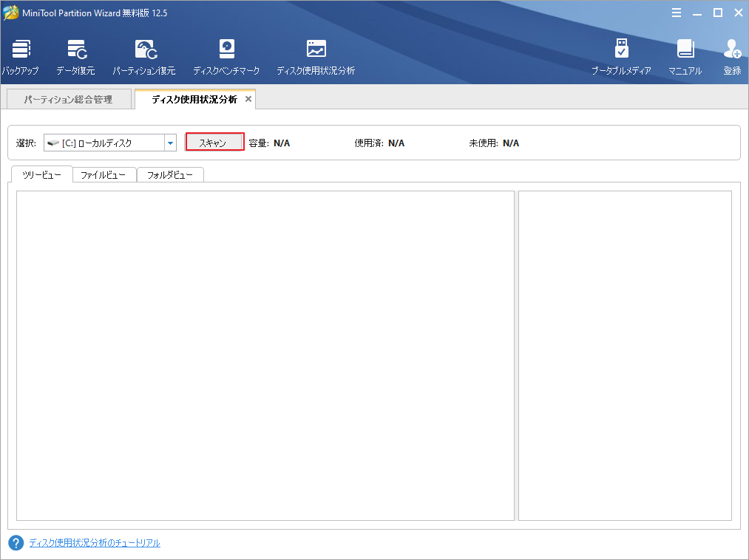Click inside the empty tree view pane
Image resolution: width=749 pixels, height=560 pixels.
click(265, 355)
